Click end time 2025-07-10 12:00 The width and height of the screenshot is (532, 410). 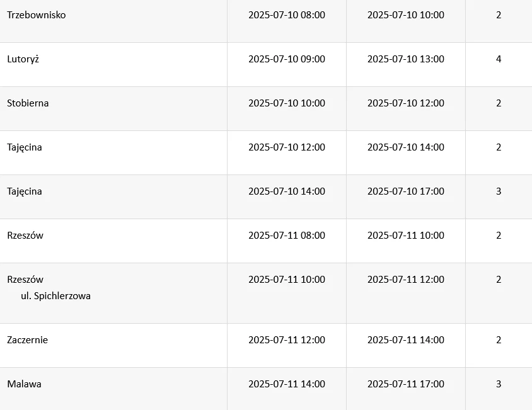406,103
